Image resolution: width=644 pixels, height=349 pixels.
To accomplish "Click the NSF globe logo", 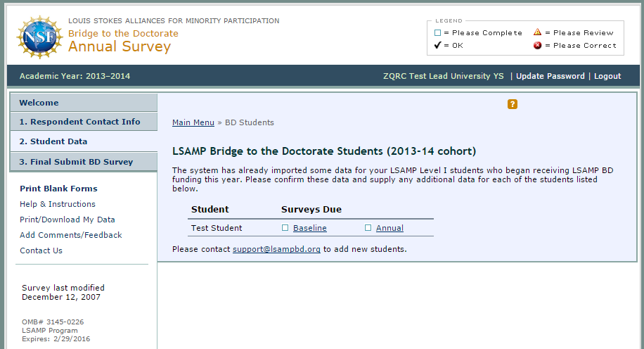I will 40,37.
